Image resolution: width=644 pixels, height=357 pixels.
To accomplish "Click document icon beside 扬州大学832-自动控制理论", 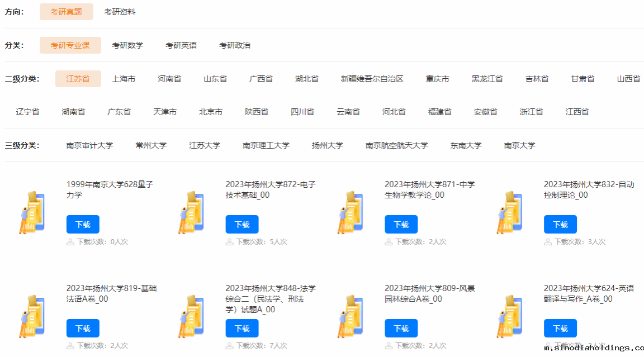I will click(x=509, y=212).
